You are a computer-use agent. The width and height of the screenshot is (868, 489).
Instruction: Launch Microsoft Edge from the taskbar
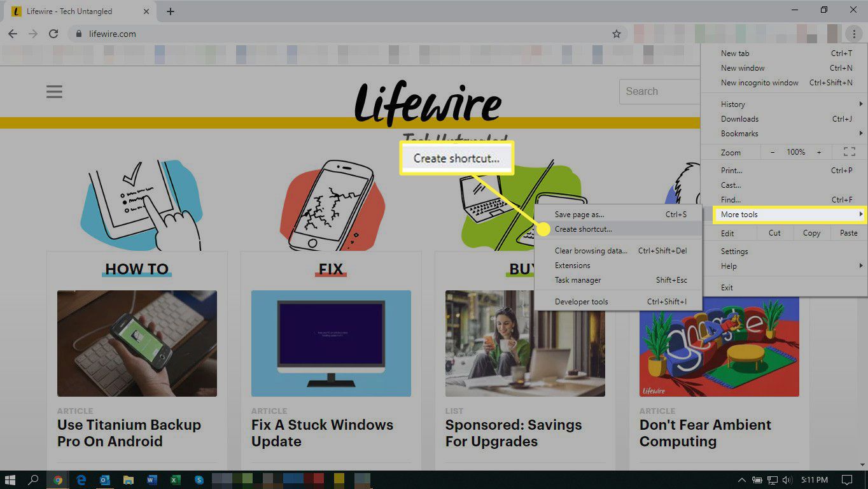pyautogui.click(x=81, y=479)
